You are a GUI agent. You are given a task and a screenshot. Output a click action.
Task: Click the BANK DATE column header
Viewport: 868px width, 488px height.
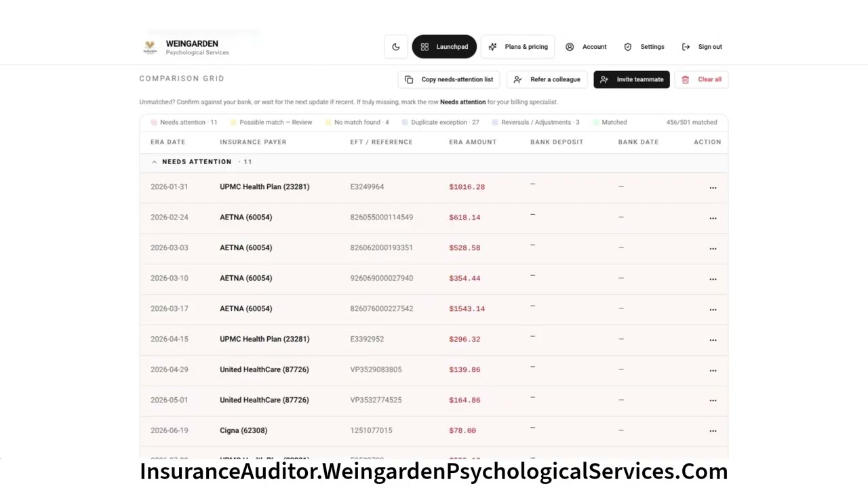pyautogui.click(x=638, y=142)
